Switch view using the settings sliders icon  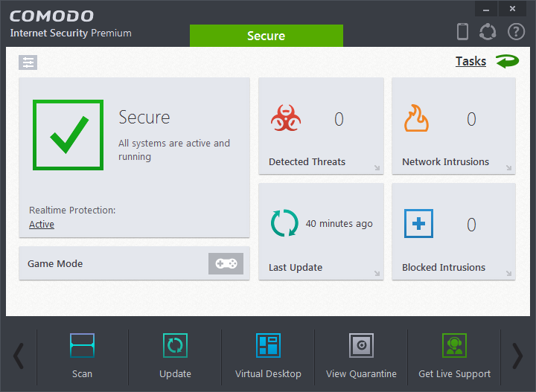(28, 62)
